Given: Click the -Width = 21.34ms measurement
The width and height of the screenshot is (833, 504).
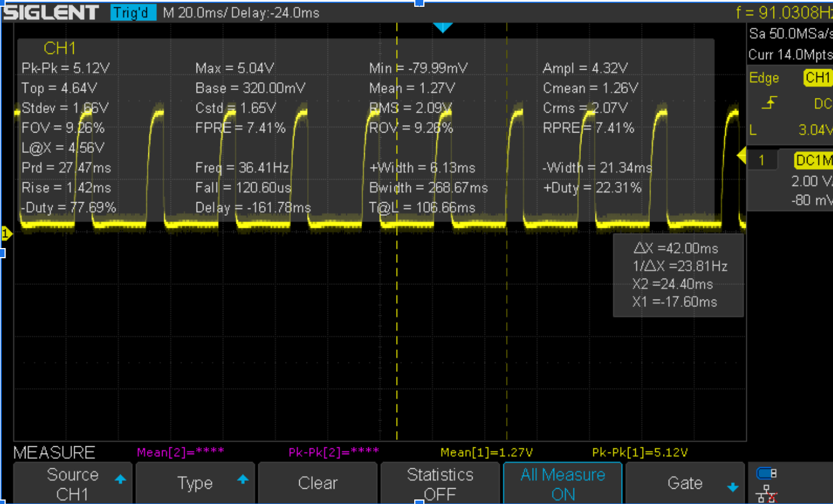Looking at the screenshot, I should coord(597,168).
